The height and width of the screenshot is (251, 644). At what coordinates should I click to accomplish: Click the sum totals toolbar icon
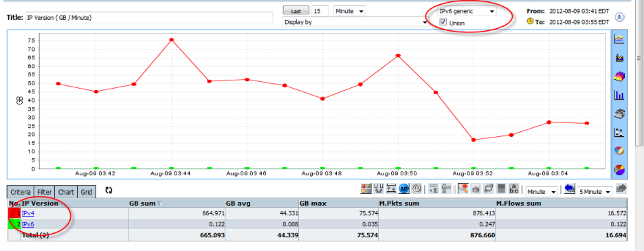(433, 188)
